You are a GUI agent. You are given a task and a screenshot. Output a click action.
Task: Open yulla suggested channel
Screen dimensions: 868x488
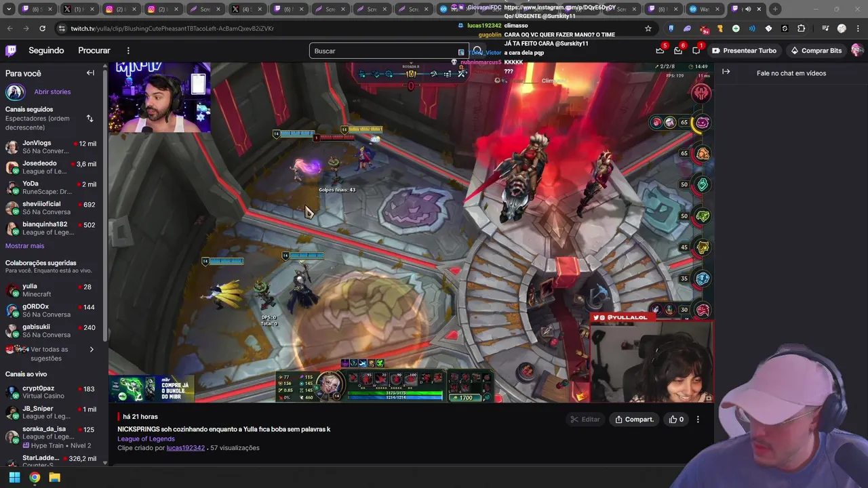pyautogui.click(x=51, y=290)
